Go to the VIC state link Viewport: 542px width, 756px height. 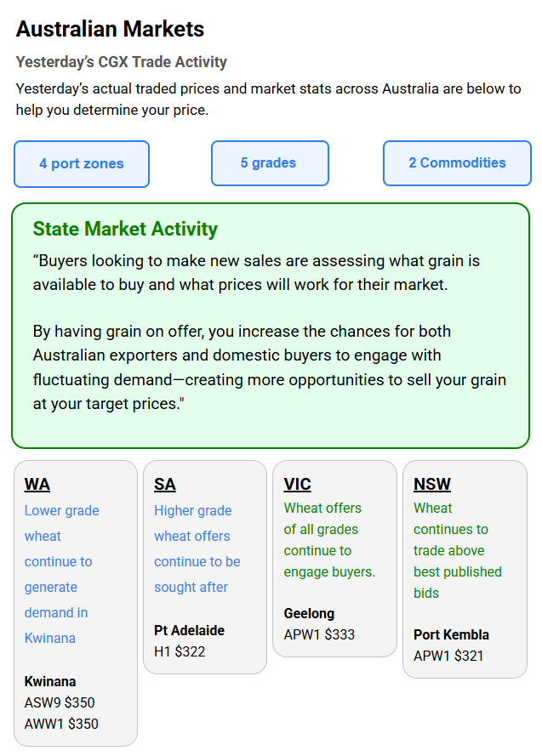pos(297,485)
